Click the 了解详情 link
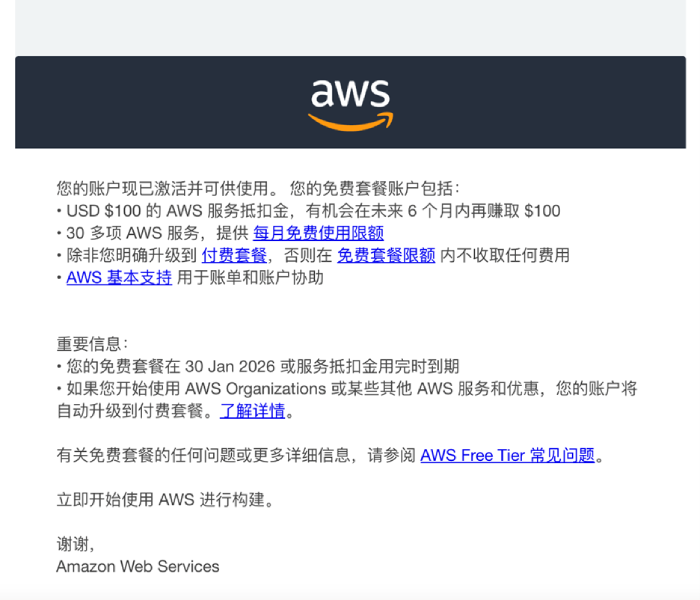Image resolution: width=700 pixels, height=600 pixels. click(x=253, y=411)
